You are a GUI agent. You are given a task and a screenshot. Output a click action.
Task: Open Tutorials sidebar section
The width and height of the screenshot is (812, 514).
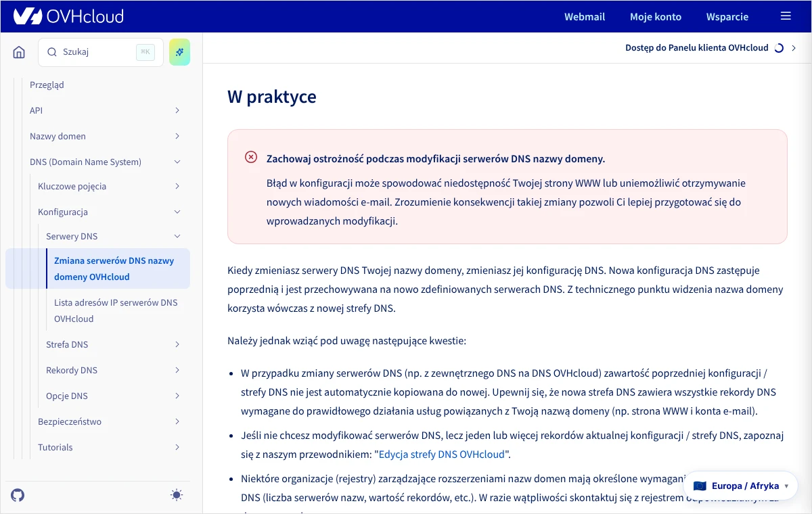[x=55, y=447]
